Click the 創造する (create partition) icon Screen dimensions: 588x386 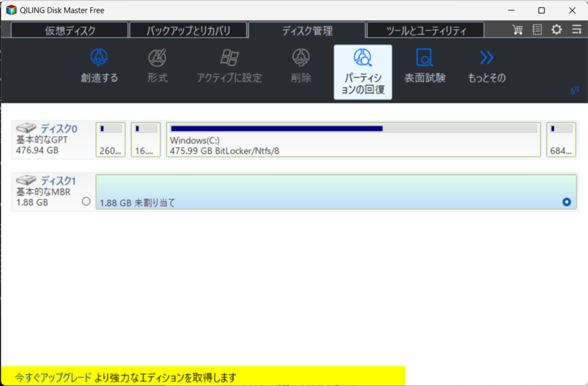pos(99,57)
